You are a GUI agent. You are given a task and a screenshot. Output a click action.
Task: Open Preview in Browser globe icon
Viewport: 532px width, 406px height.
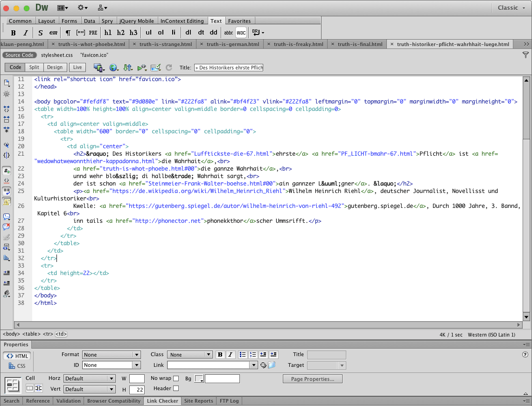tap(113, 68)
